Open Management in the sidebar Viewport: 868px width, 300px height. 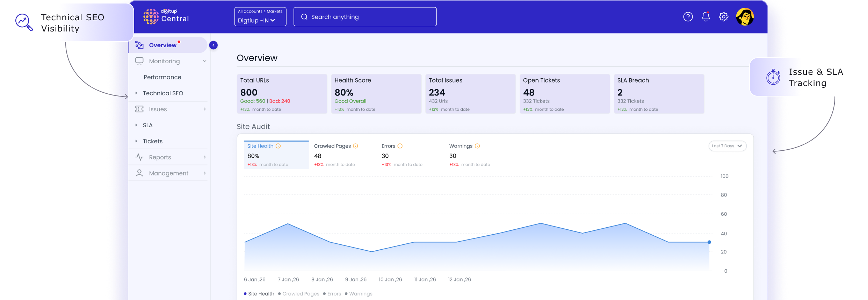[168, 173]
